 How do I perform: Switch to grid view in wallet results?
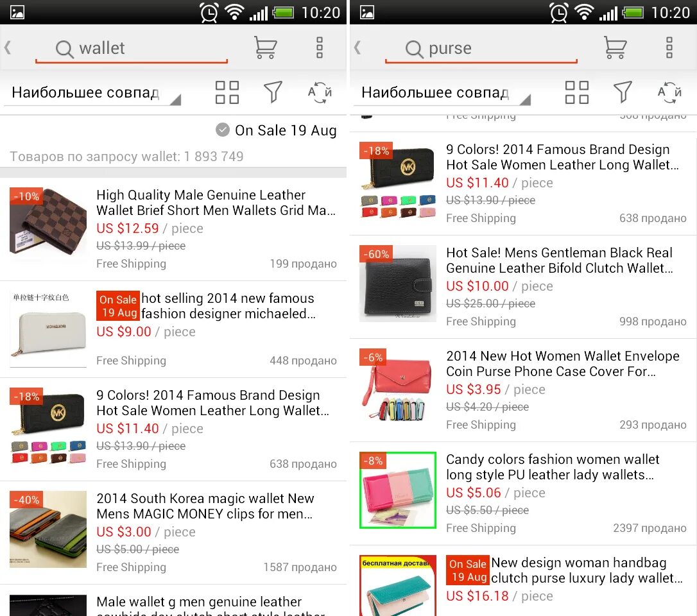(227, 92)
